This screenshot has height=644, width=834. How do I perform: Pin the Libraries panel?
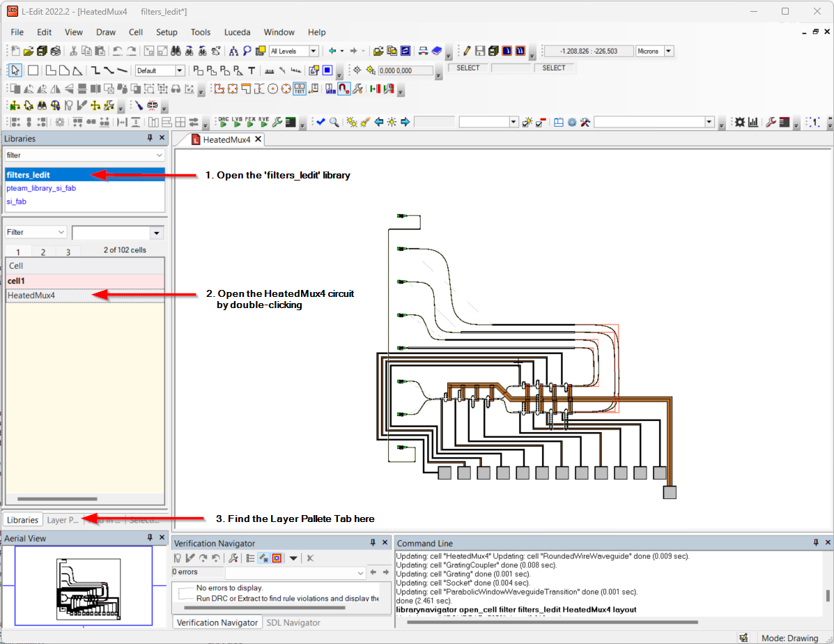(150, 139)
